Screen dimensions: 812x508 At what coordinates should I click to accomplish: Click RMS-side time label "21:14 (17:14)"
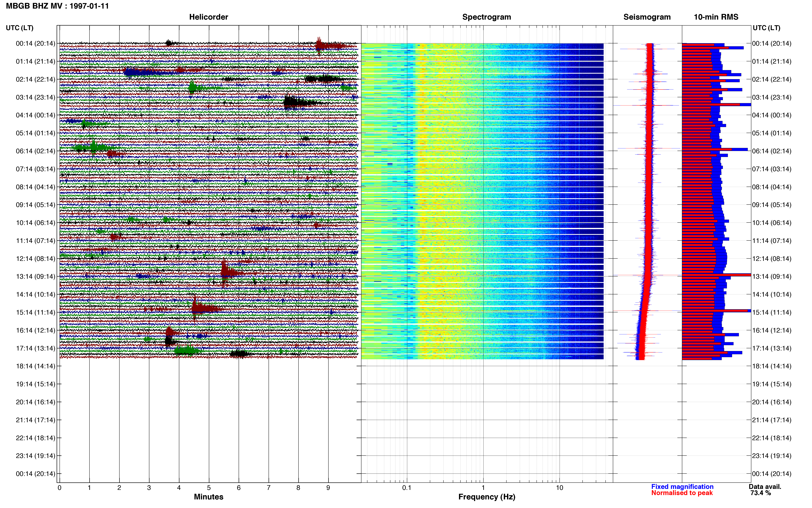pos(772,420)
